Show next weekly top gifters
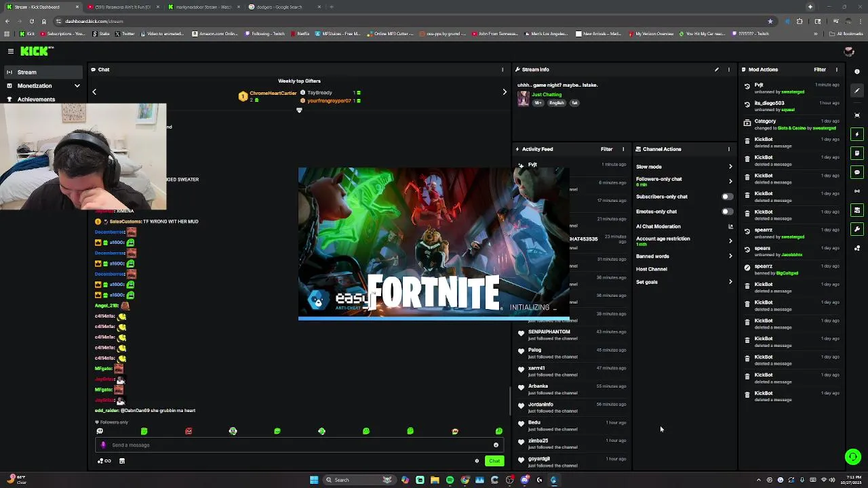 [x=505, y=92]
